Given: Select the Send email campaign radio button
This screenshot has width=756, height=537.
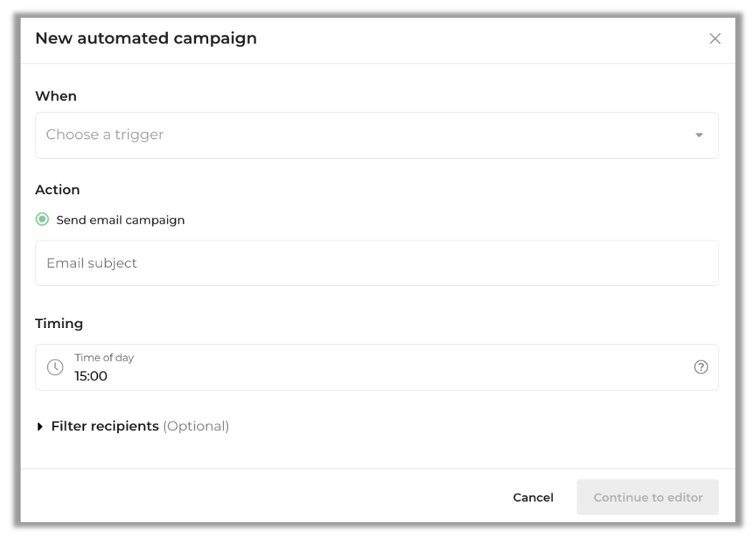Looking at the screenshot, I should 43,220.
